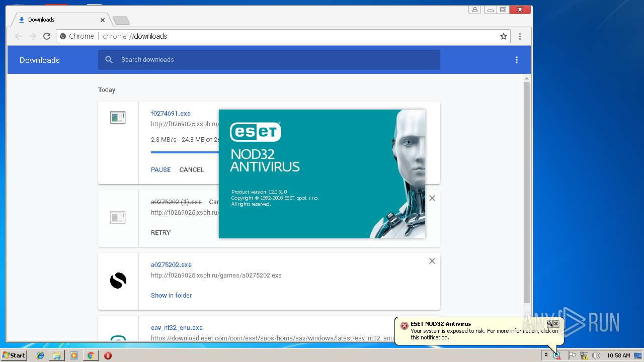The image size is (644, 362).
Task: Click the ESET NOD32 Antivirus splash screen
Action: (x=322, y=174)
